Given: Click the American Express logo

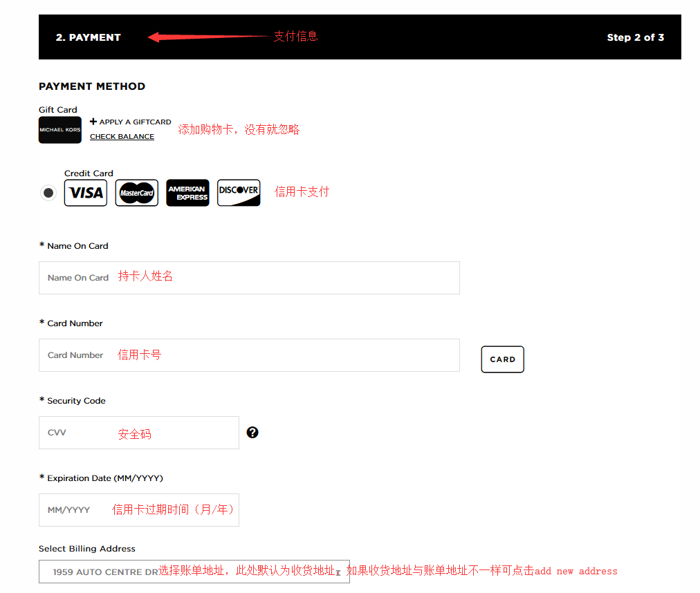Looking at the screenshot, I should [x=187, y=193].
